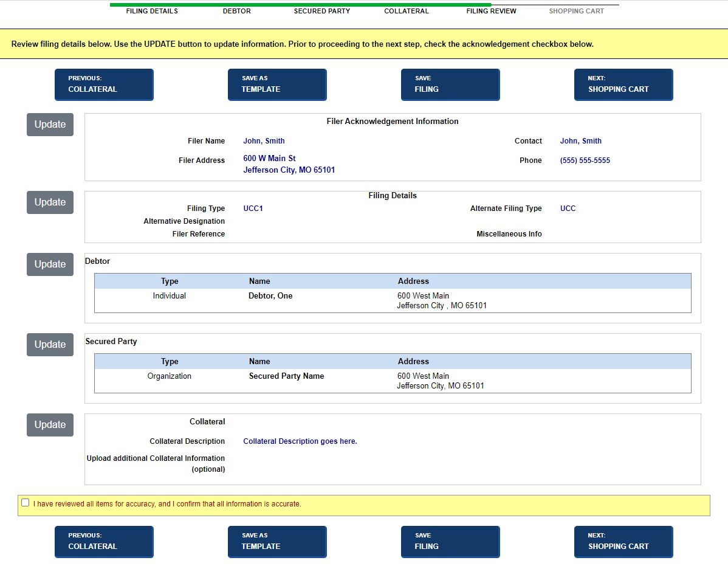Click filer address 600 W Main St

[x=269, y=158]
